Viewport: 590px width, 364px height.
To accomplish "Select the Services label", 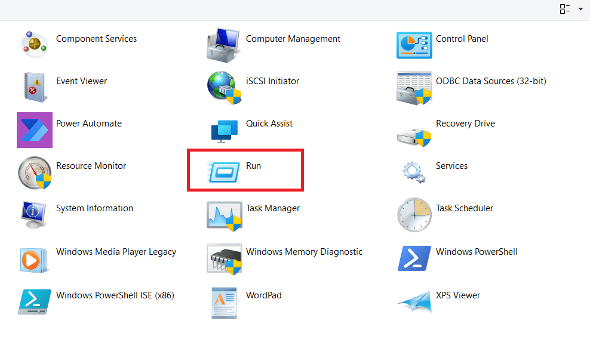I will (452, 166).
